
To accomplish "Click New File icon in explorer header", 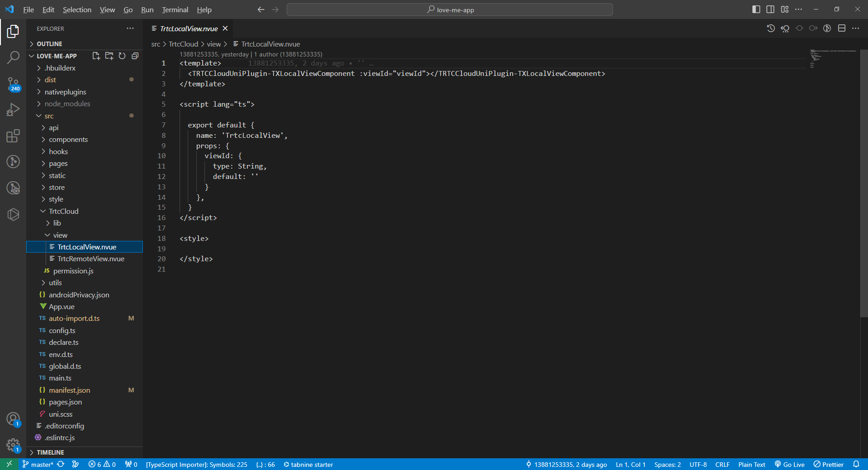I will pos(96,56).
